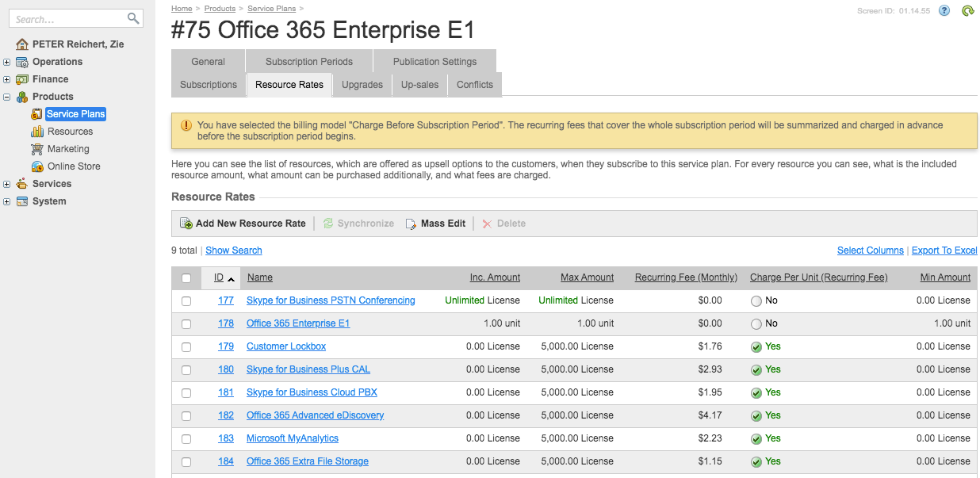Click the Resources bar-chart icon
This screenshot has height=478, width=980.
[36, 132]
